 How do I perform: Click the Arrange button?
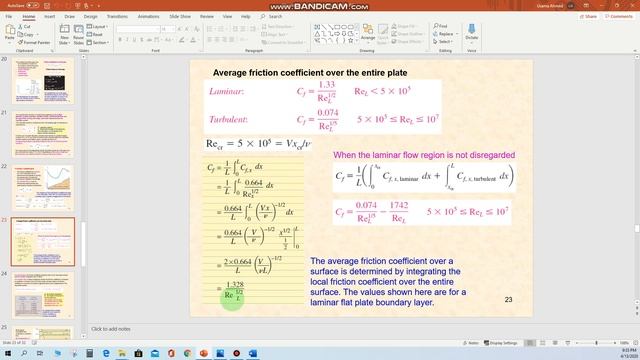(x=368, y=33)
